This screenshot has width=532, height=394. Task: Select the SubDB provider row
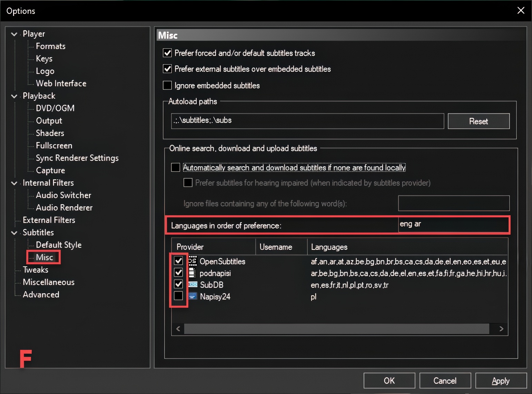point(339,285)
